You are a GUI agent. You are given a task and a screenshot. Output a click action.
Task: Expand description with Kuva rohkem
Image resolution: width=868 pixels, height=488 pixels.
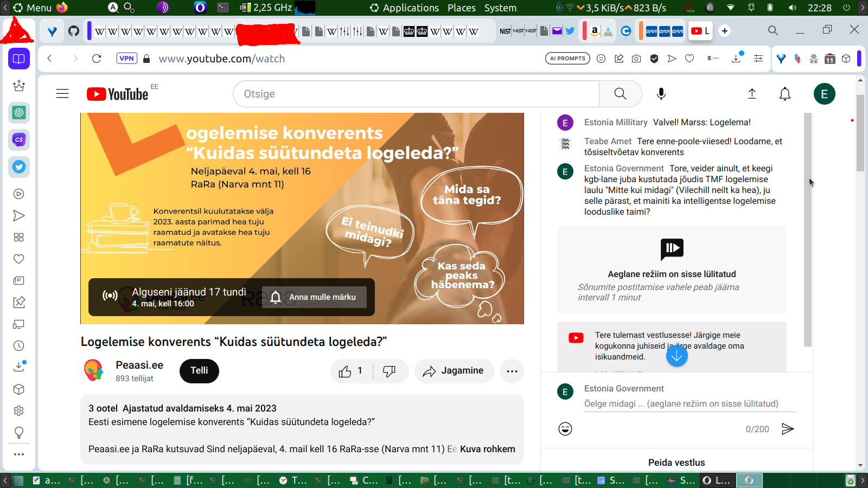(x=488, y=449)
